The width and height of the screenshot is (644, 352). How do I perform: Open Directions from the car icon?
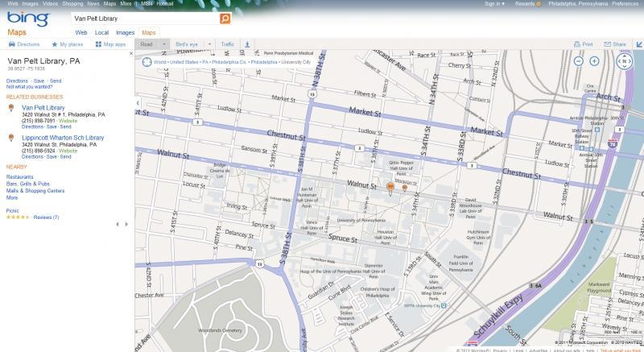tap(24, 44)
